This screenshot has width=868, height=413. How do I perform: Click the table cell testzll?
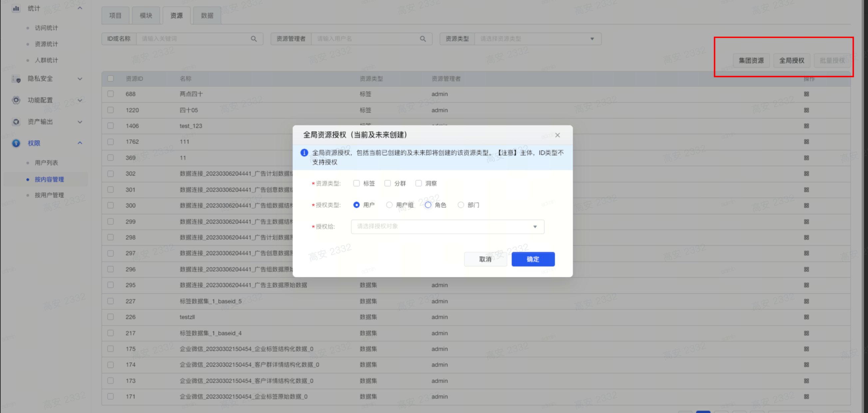pyautogui.click(x=187, y=317)
